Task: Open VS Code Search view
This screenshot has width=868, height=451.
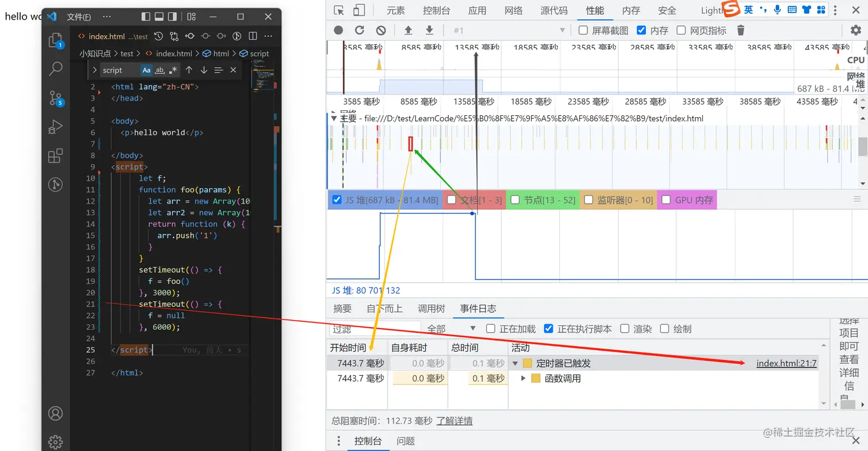Action: pyautogui.click(x=56, y=69)
